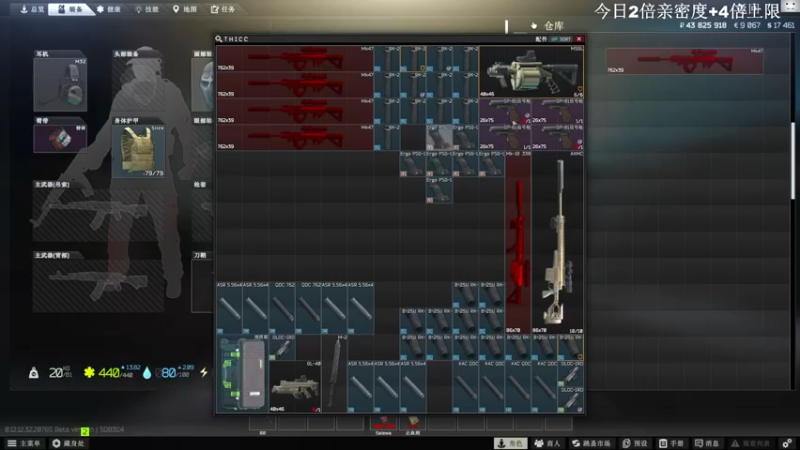Click the euro balance 9 067
Image resolution: width=800 pixels, height=450 pixels.
tap(747, 25)
